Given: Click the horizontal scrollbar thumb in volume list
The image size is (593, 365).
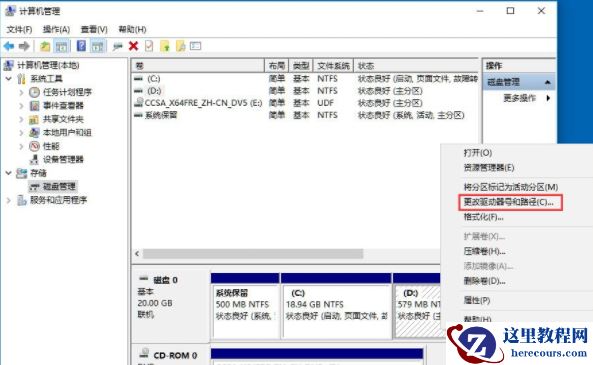Looking at the screenshot, I should (x=253, y=253).
